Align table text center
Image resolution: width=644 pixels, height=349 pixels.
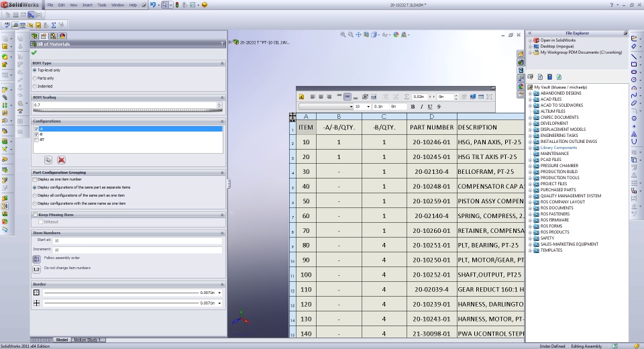(321, 97)
